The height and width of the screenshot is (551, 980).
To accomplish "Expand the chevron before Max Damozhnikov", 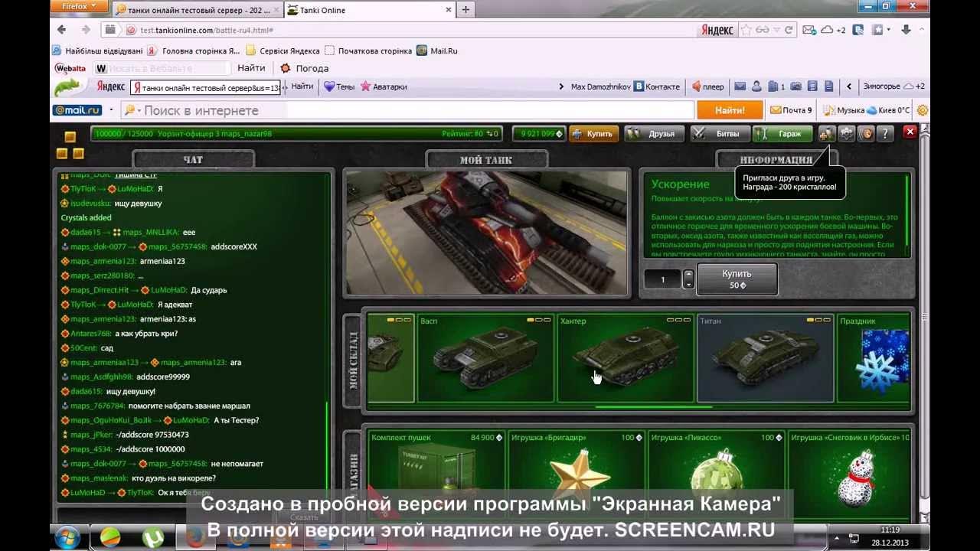I will (562, 86).
